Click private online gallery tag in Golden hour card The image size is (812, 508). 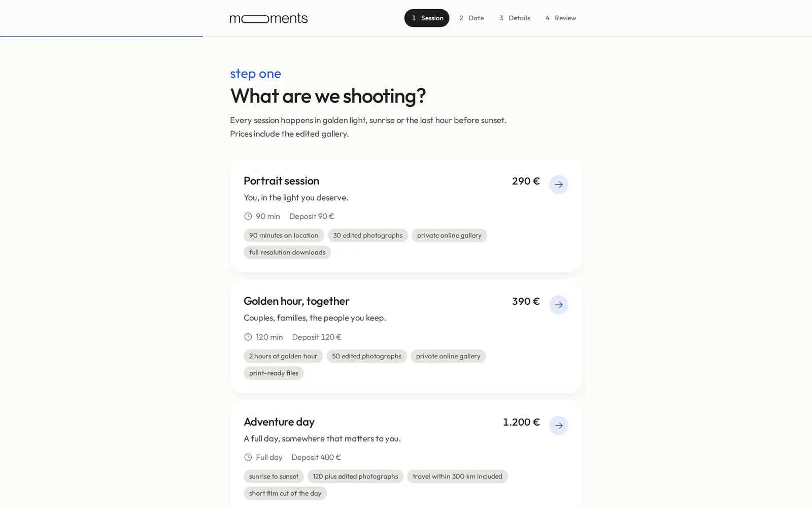click(x=448, y=356)
